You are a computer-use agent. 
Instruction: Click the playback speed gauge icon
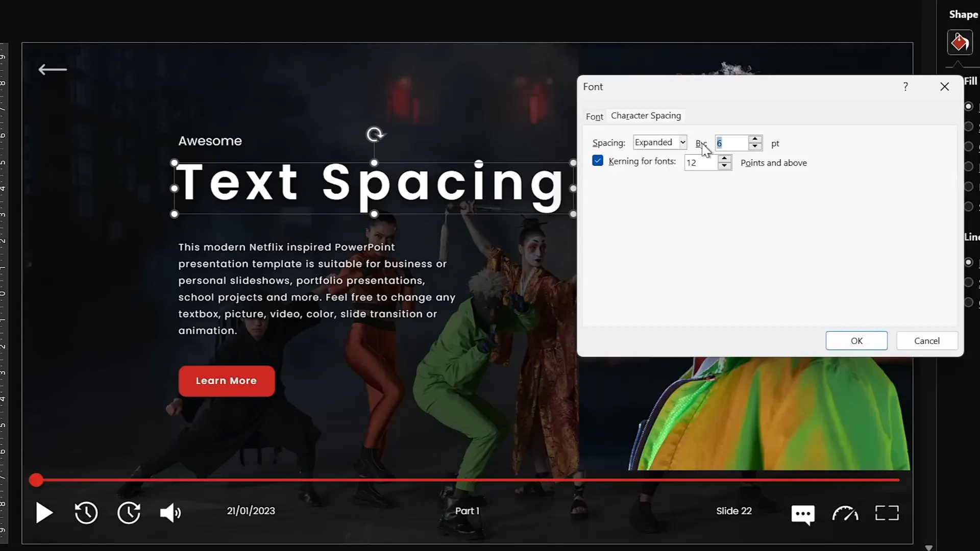[845, 513]
